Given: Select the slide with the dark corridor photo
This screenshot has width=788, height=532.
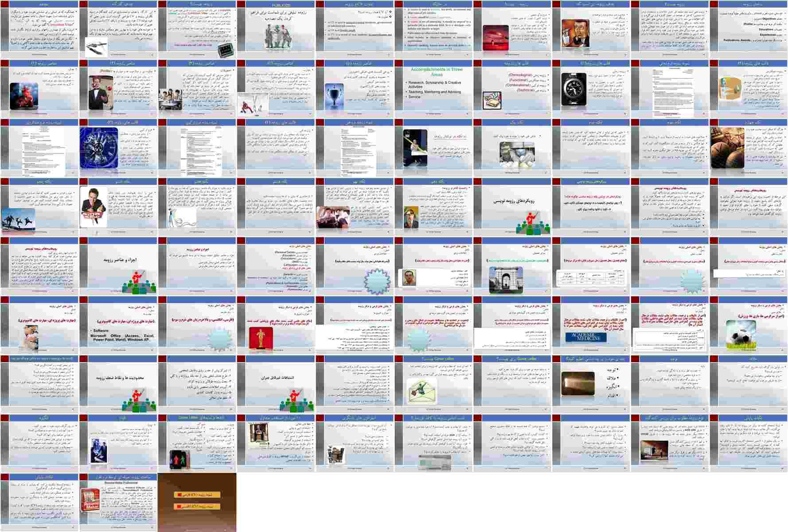Looking at the screenshot, I should tap(591, 384).
